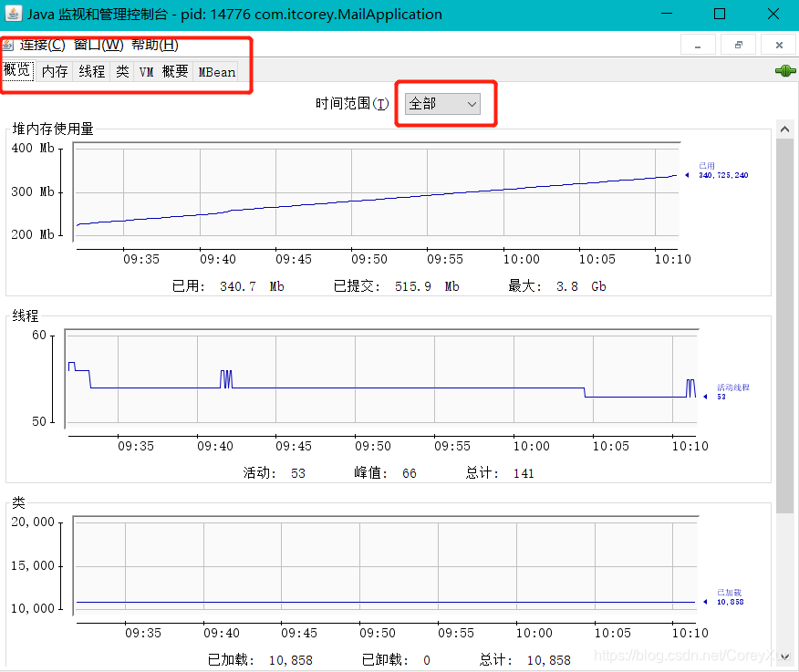Click the 堆内存使用量 panel title
This screenshot has height=672, width=799.
(x=53, y=129)
